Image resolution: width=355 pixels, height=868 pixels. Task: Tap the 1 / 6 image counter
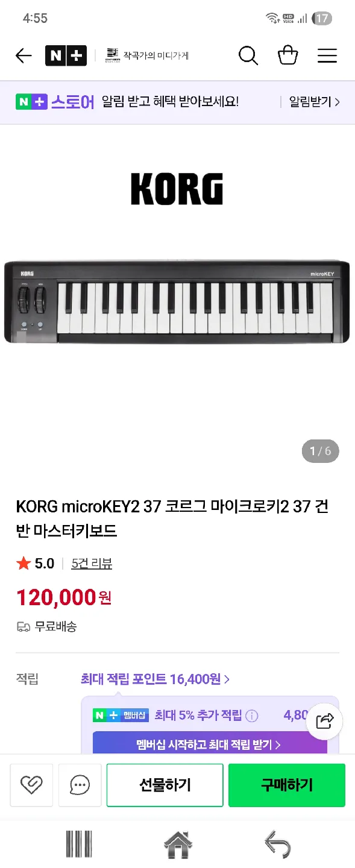point(320,451)
